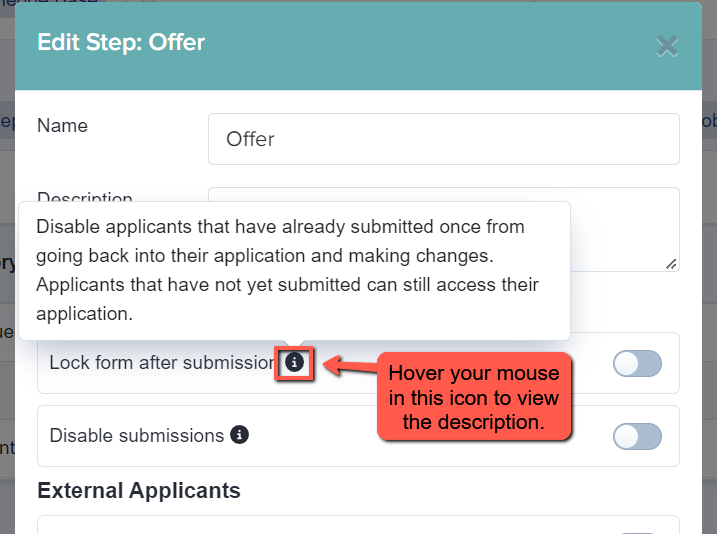The image size is (717, 534).
Task: Click the red Hover your mouse callout
Action: pyautogui.click(x=474, y=397)
